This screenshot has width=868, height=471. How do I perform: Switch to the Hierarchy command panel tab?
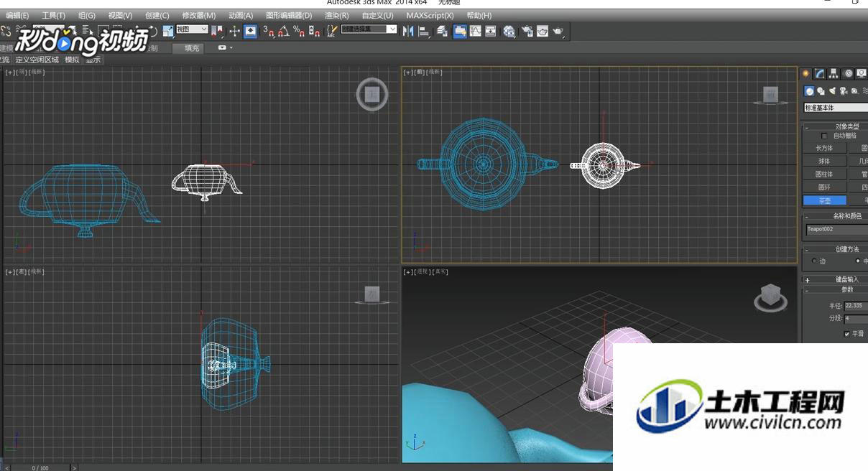coord(834,73)
